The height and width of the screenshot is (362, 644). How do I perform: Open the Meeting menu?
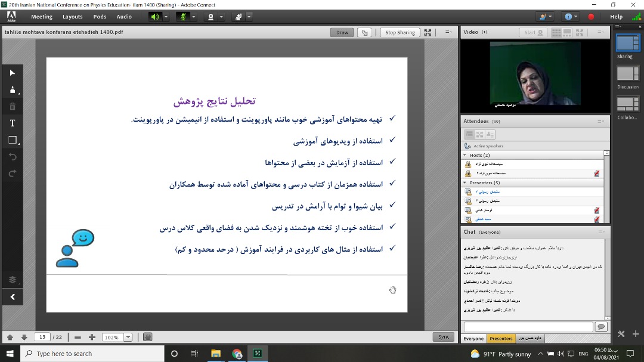42,17
